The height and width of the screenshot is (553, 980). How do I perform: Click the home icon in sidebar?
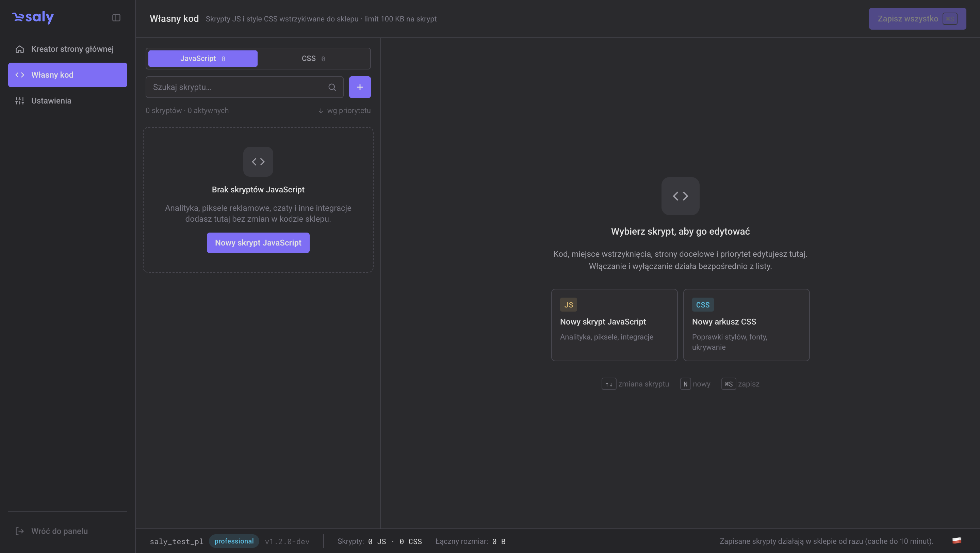point(20,49)
